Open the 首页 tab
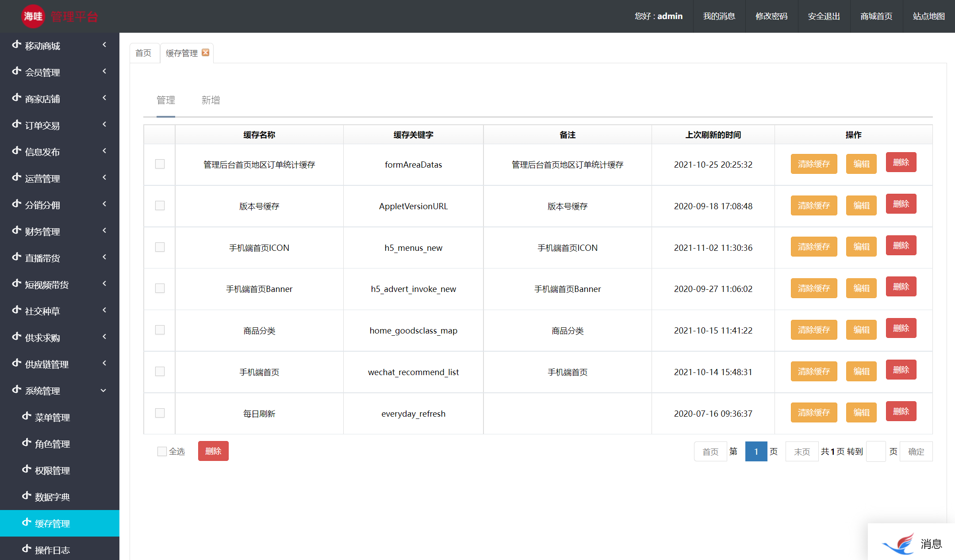Screen dimensions: 955x560 point(143,53)
